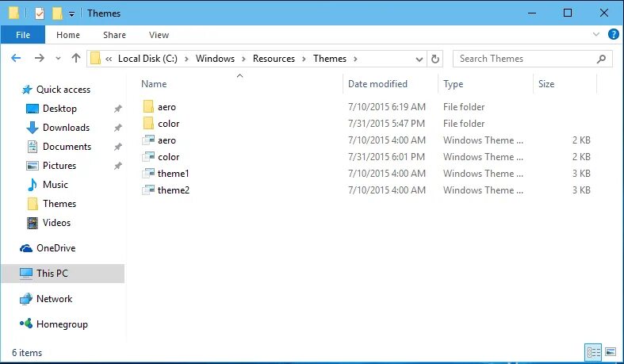The height and width of the screenshot is (364, 624).
Task: Click the 2 KB size of aero theme
Action: (581, 140)
